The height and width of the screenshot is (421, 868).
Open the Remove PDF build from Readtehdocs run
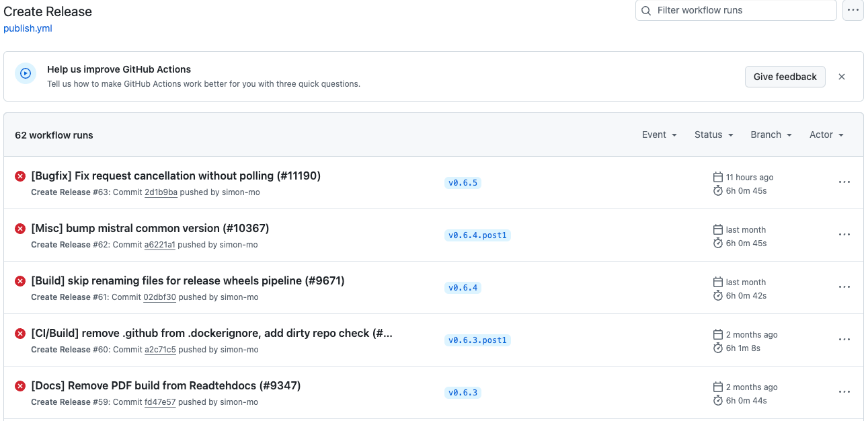coord(165,386)
